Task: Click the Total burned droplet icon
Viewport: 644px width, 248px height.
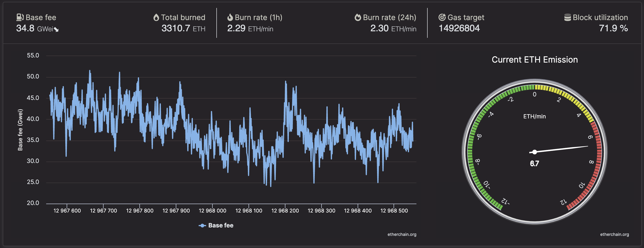Action: coord(156,17)
